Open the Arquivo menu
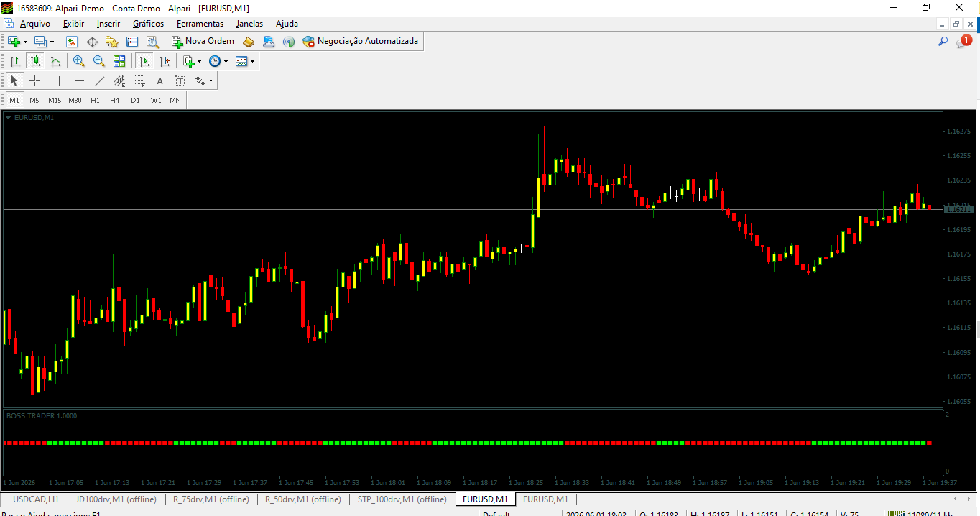 tap(35, 24)
